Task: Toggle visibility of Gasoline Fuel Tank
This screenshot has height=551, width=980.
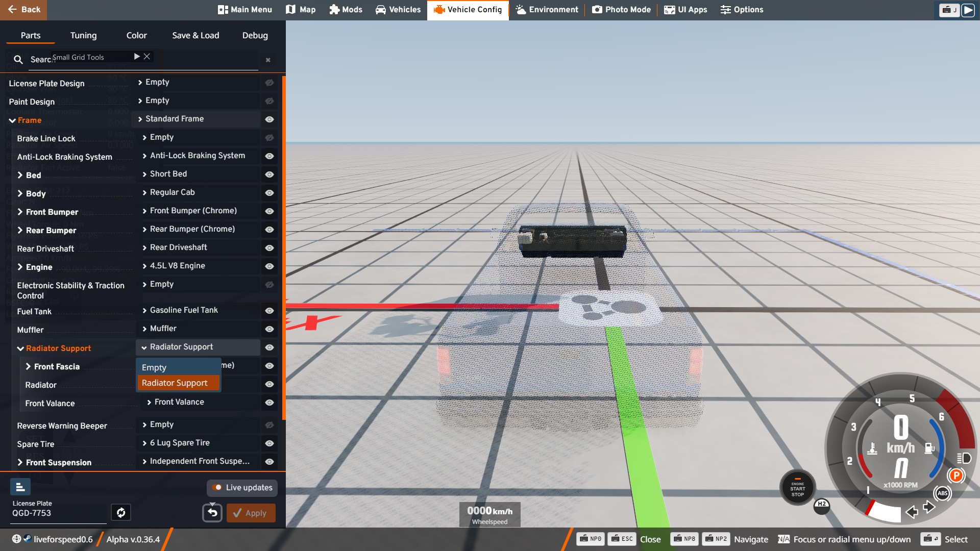Action: click(x=269, y=311)
